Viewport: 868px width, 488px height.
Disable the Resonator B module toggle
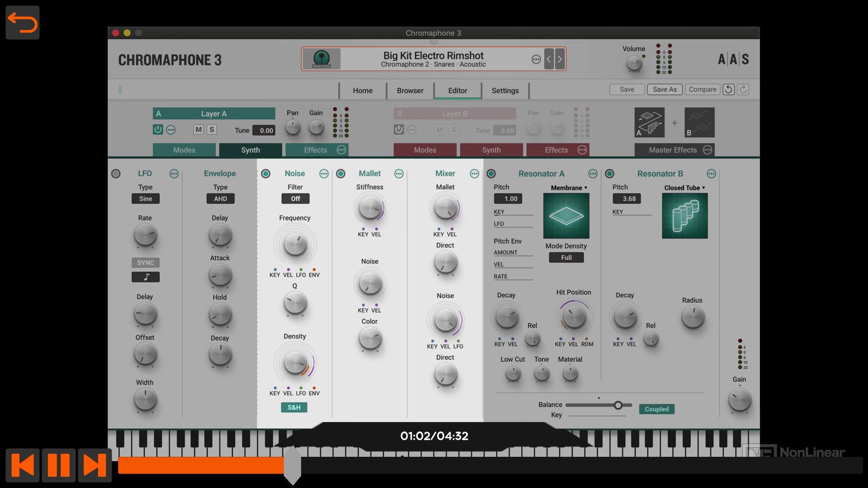[x=609, y=174]
